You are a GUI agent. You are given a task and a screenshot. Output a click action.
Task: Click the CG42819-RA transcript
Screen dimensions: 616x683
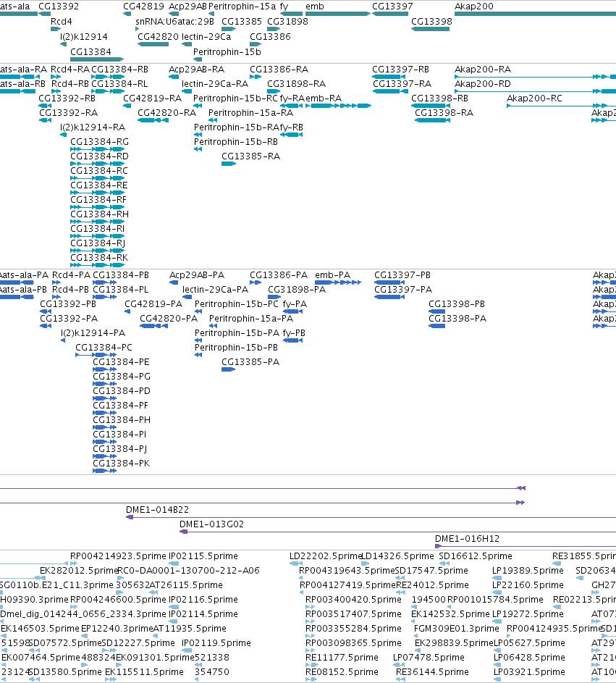coord(127,106)
